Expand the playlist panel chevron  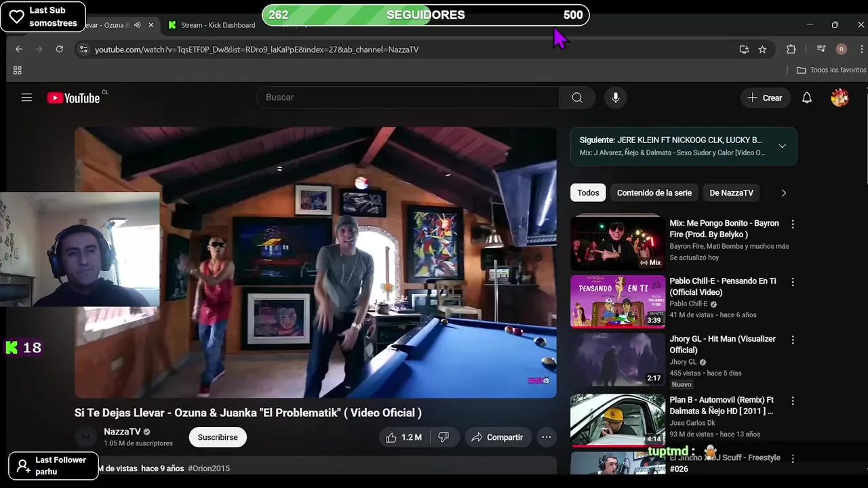782,146
